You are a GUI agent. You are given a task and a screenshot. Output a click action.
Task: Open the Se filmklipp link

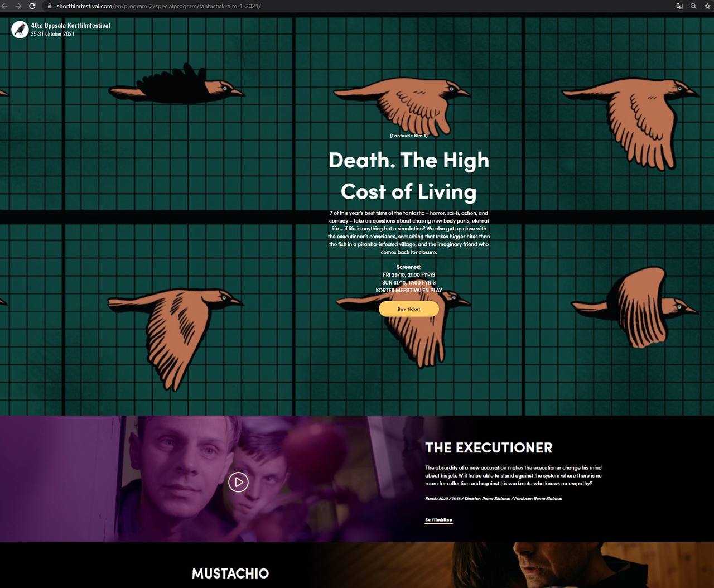(x=438, y=520)
